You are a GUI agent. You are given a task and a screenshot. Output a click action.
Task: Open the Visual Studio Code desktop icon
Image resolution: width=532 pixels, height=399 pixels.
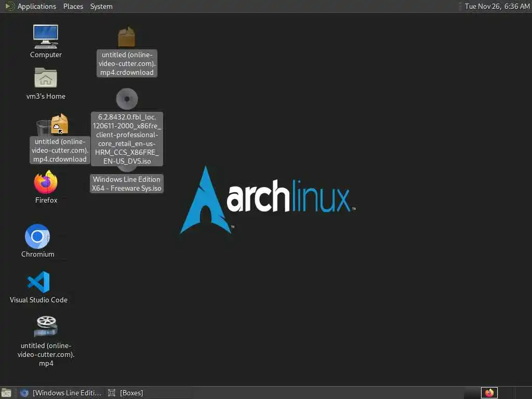tap(38, 282)
